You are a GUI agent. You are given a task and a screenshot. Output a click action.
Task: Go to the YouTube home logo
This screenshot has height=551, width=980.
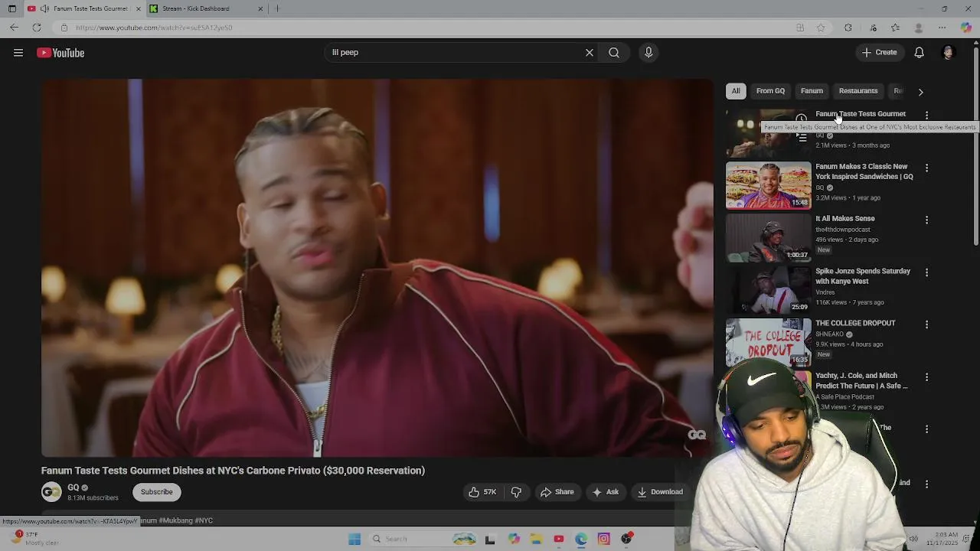coord(60,53)
